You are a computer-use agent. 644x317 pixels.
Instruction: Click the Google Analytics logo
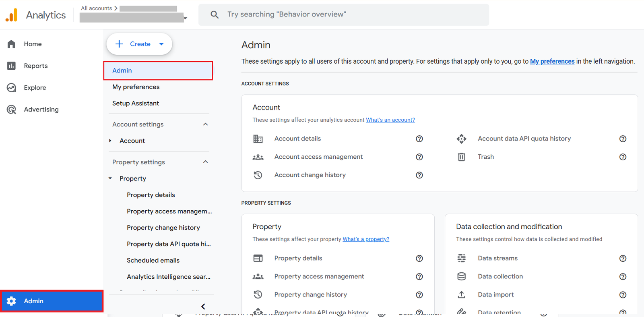coord(12,15)
